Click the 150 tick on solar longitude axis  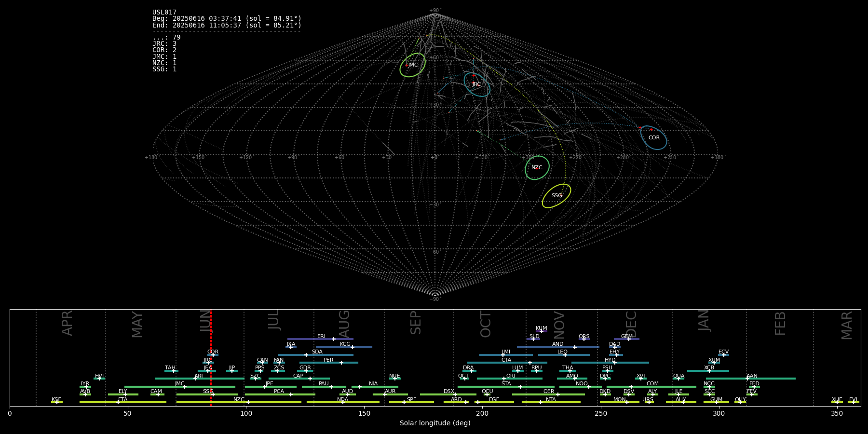[x=364, y=414]
